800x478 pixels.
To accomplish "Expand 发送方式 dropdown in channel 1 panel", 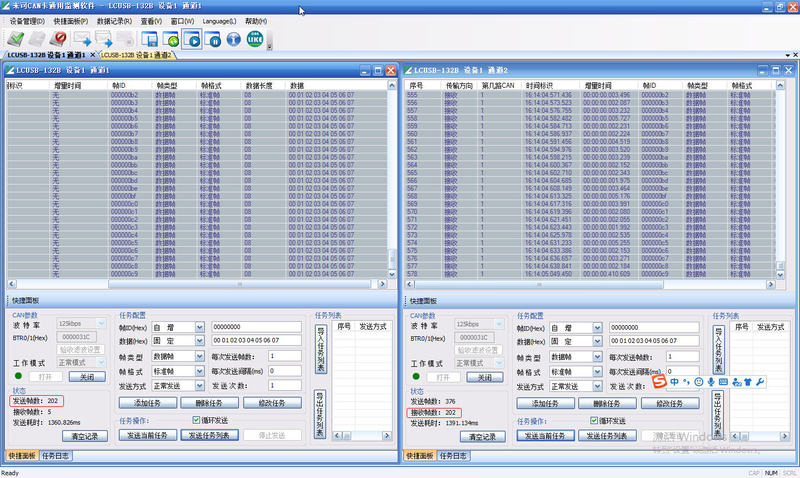I will point(200,385).
